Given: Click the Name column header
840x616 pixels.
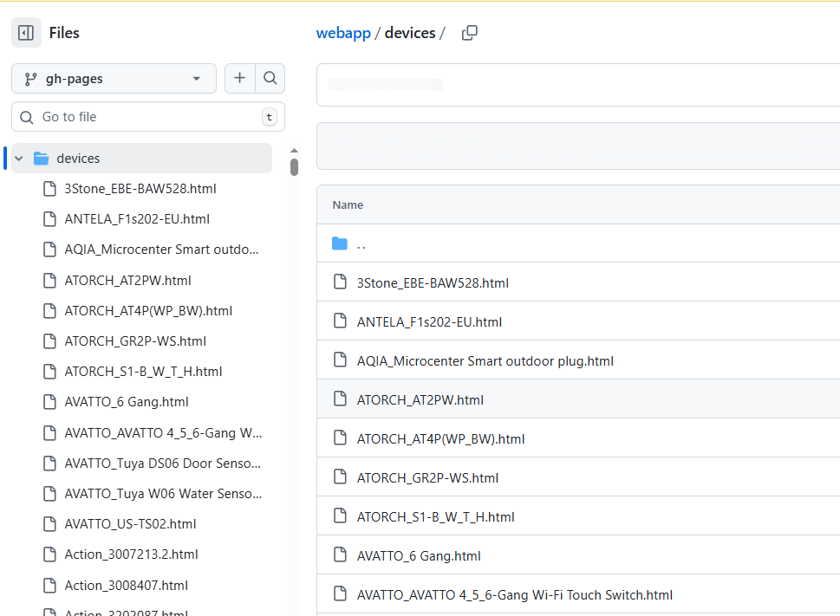Looking at the screenshot, I should coord(348,205).
